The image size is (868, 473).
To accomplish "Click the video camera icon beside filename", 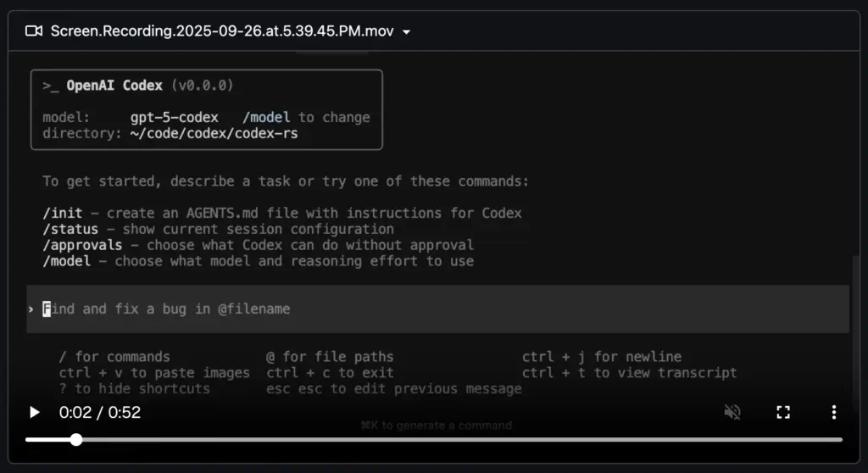I will (34, 31).
